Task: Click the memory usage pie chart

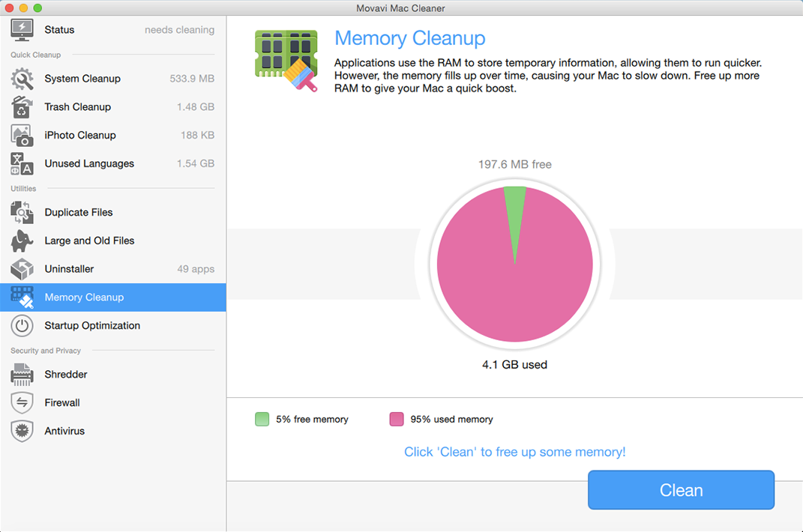Action: coord(514,265)
